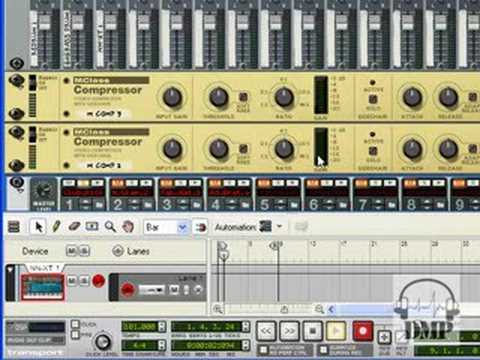Click the Bypass/On/Off switch on M COMP 1

pos(33,134)
